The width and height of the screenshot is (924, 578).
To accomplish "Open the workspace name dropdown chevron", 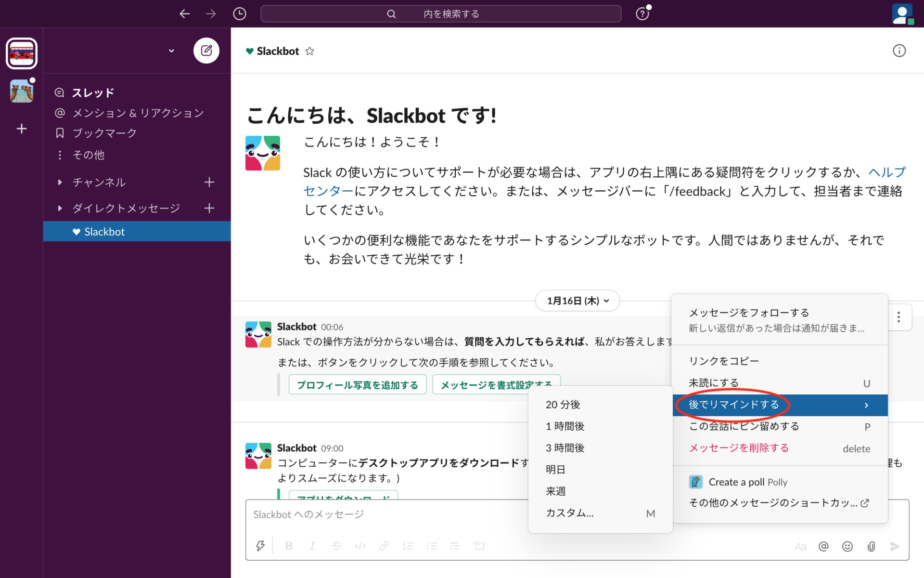I will point(171,51).
